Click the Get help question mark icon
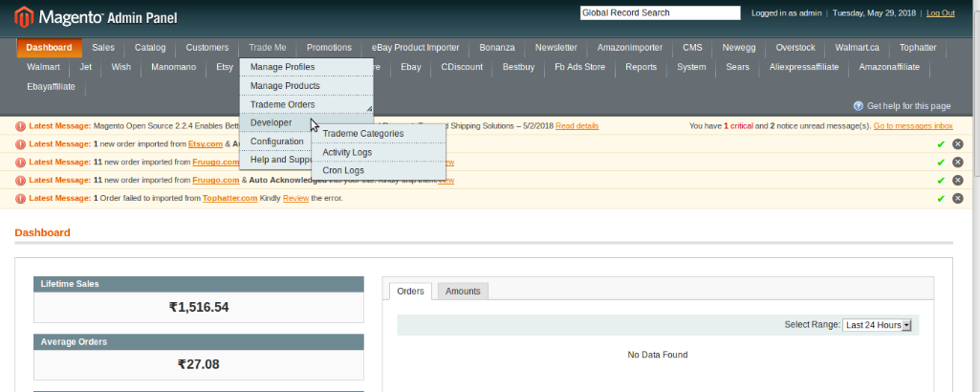980x392 pixels. click(859, 106)
